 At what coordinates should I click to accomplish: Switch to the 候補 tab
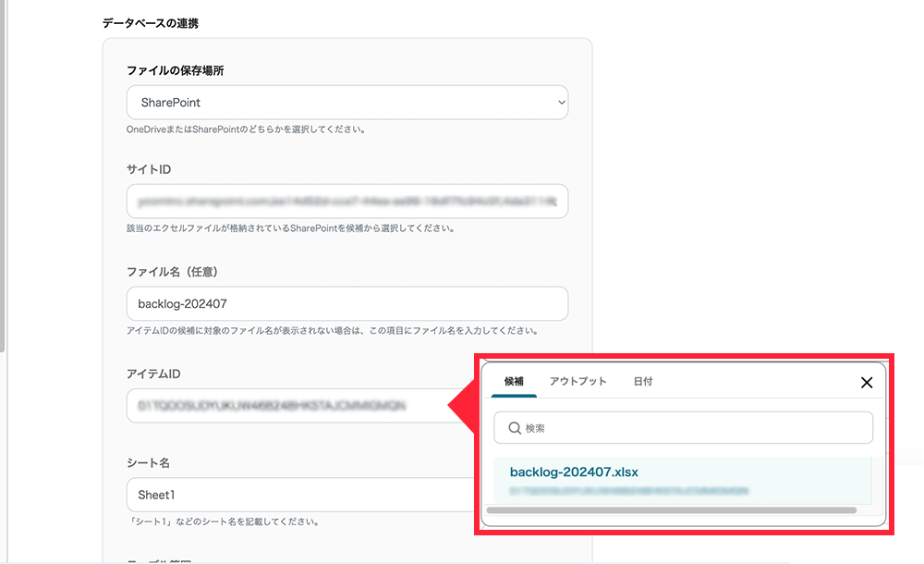[x=514, y=381]
